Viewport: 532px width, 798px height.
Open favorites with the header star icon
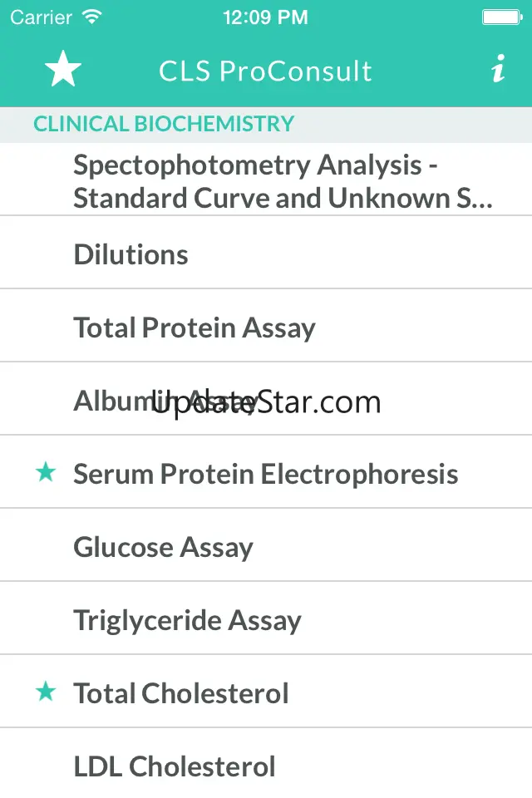(x=63, y=70)
